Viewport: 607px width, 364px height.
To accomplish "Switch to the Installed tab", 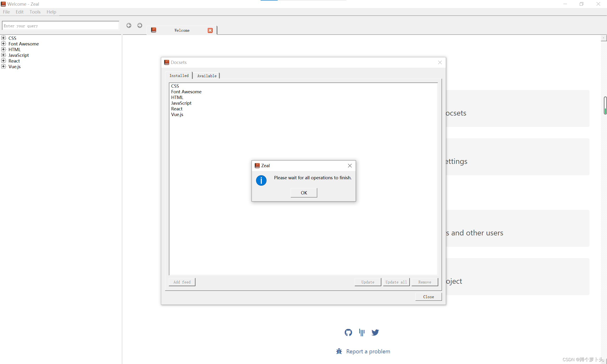I will [x=179, y=76].
